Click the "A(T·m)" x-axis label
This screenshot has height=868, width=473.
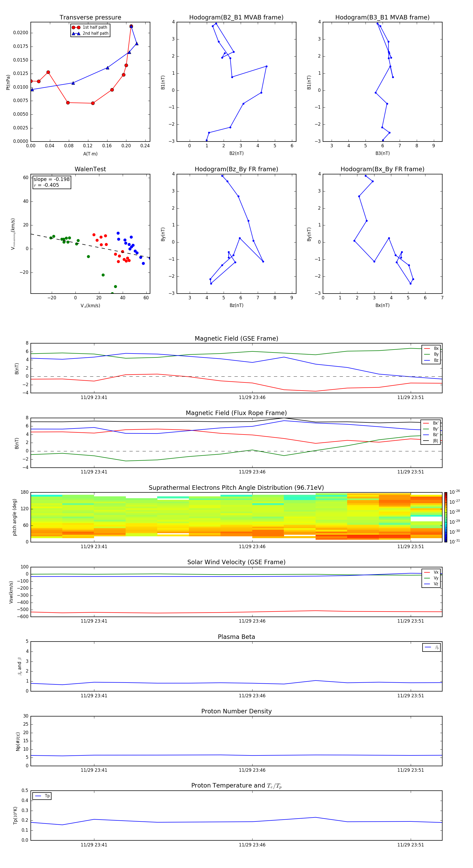(90, 154)
